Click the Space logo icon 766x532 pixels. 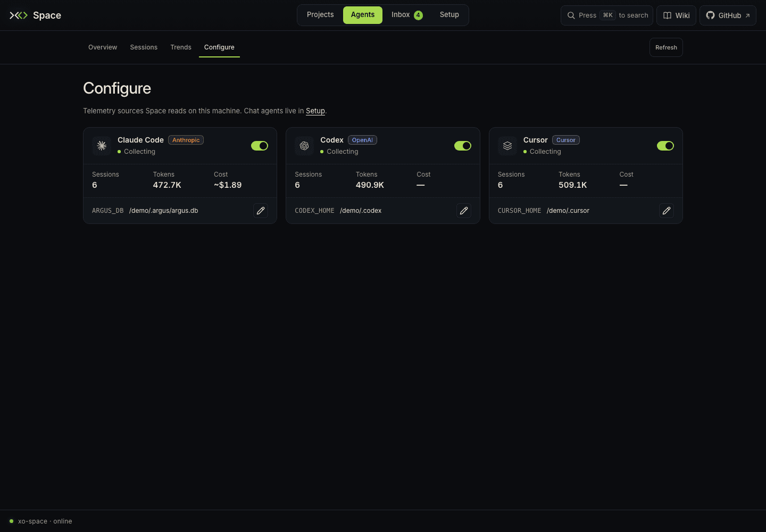click(x=19, y=15)
